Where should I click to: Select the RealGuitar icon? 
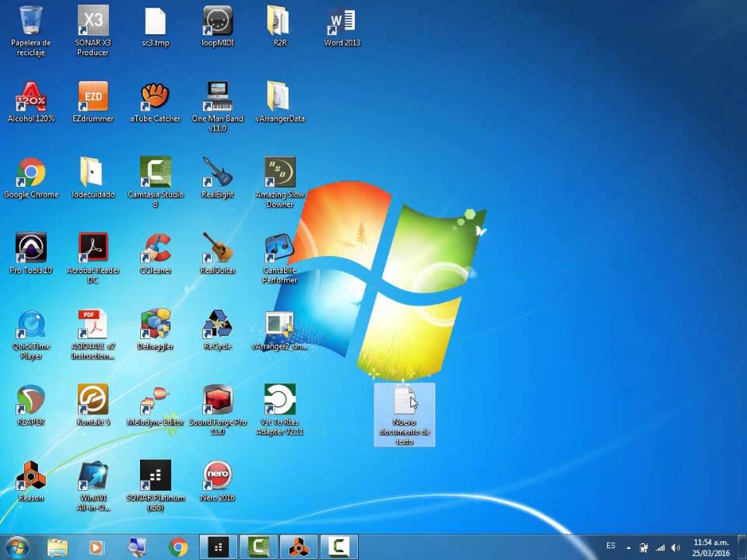[x=218, y=254]
